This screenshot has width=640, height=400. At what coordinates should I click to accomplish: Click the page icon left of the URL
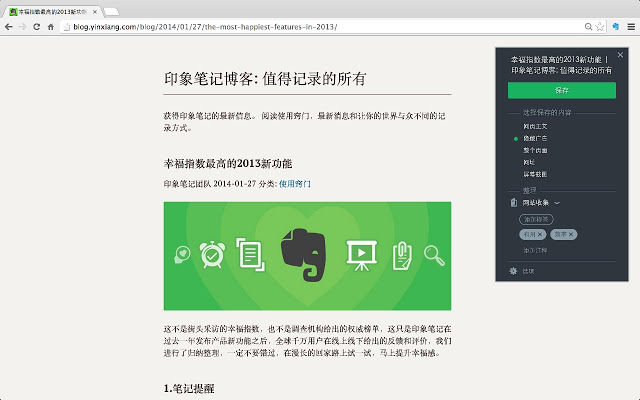67,27
